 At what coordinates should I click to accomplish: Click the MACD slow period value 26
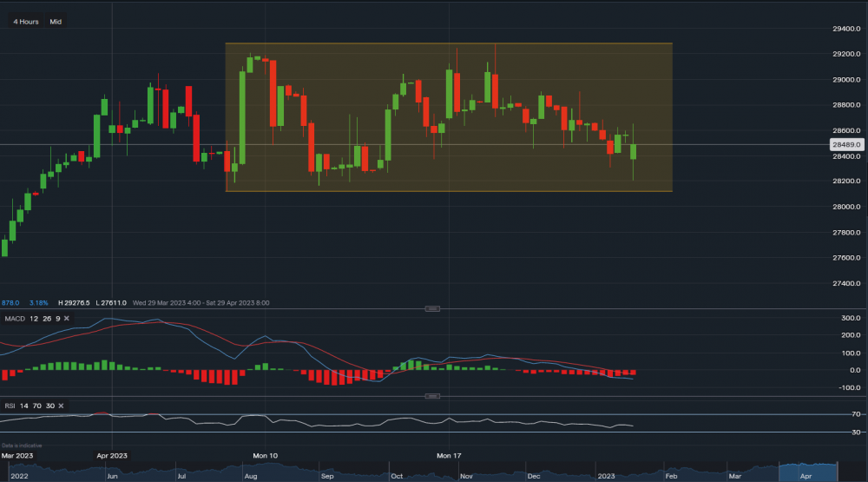pos(45,320)
